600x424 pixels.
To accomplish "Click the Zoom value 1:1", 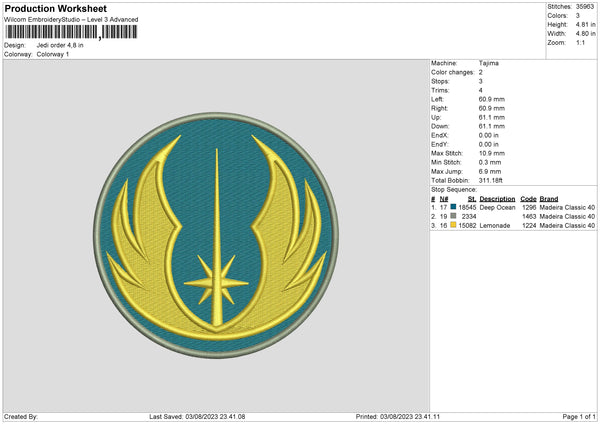I will pyautogui.click(x=580, y=42).
